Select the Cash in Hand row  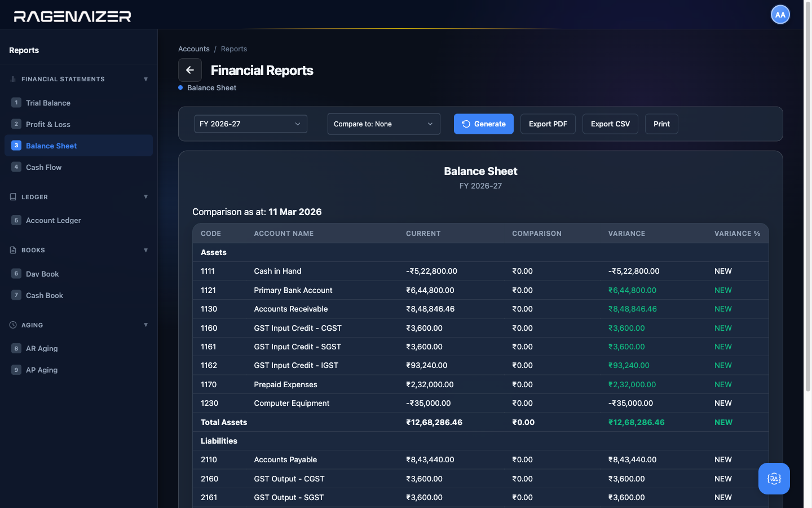(x=480, y=271)
